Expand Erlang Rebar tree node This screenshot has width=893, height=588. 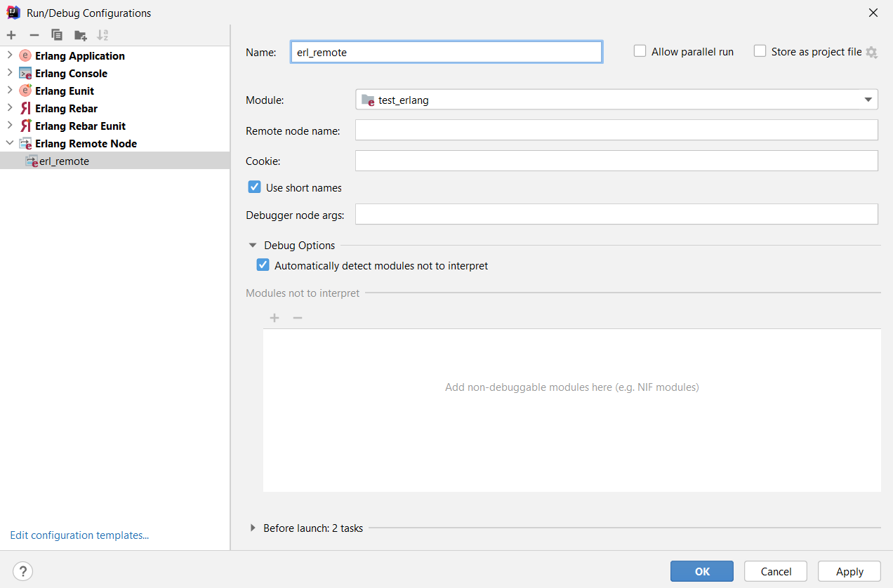point(9,108)
